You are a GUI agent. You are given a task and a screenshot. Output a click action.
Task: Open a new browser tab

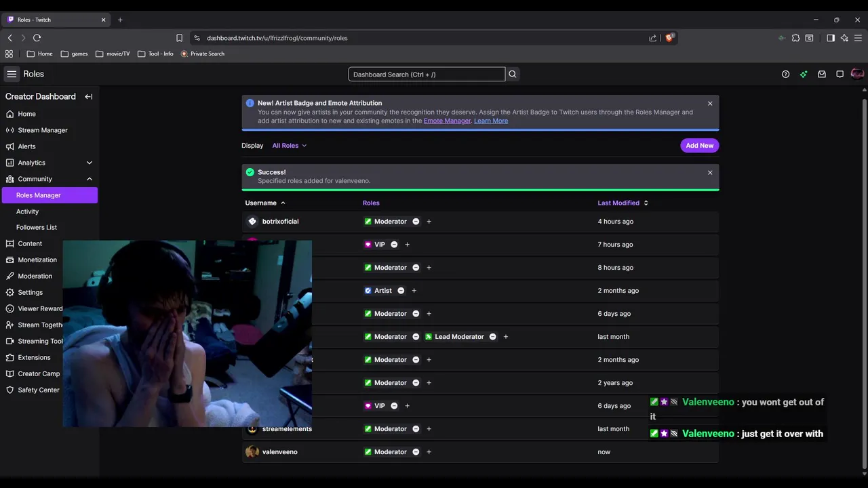(120, 20)
